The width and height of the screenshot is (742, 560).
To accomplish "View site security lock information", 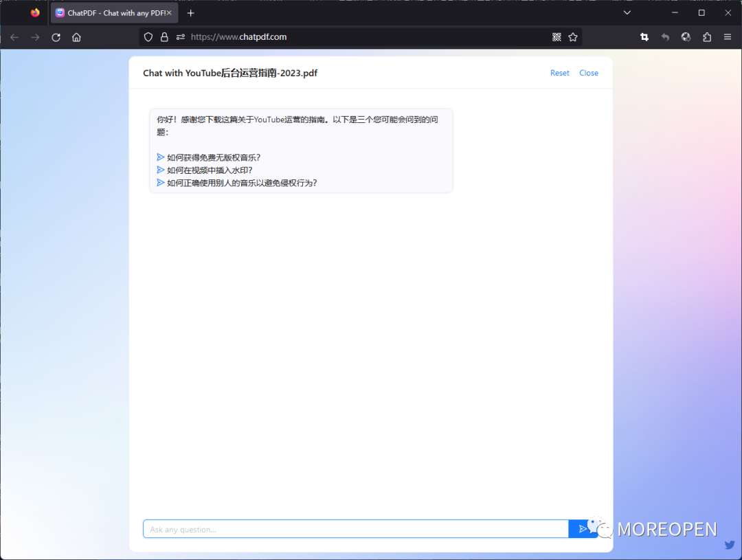I will (x=164, y=37).
